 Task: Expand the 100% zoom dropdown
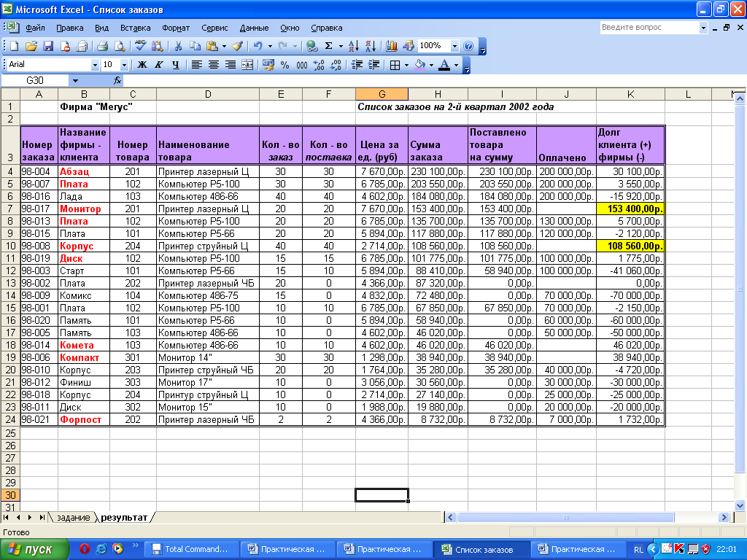point(454,46)
